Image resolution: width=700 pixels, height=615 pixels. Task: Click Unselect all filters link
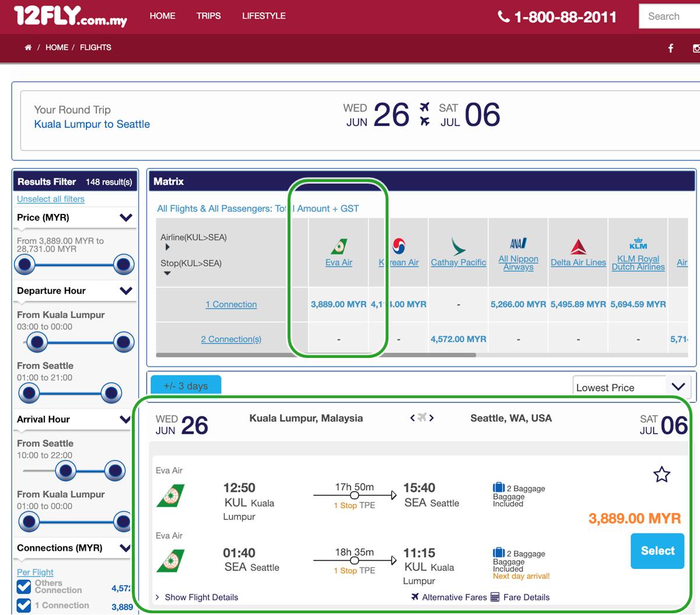coord(51,199)
